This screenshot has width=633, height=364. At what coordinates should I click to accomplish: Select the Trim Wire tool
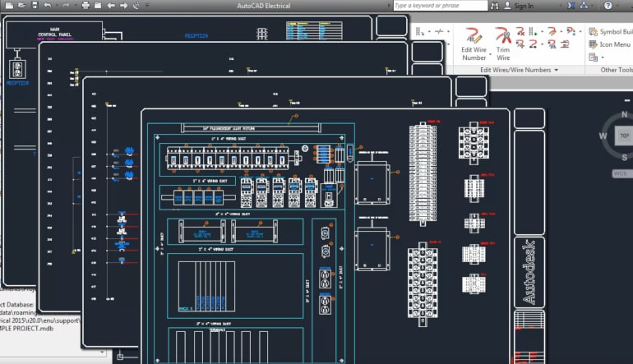pyautogui.click(x=503, y=44)
